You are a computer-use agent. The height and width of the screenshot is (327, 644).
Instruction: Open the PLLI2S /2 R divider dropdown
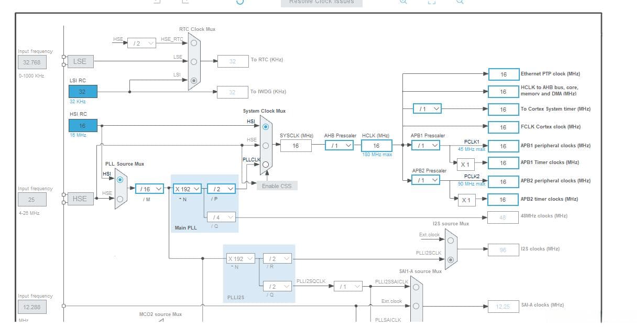click(x=278, y=259)
